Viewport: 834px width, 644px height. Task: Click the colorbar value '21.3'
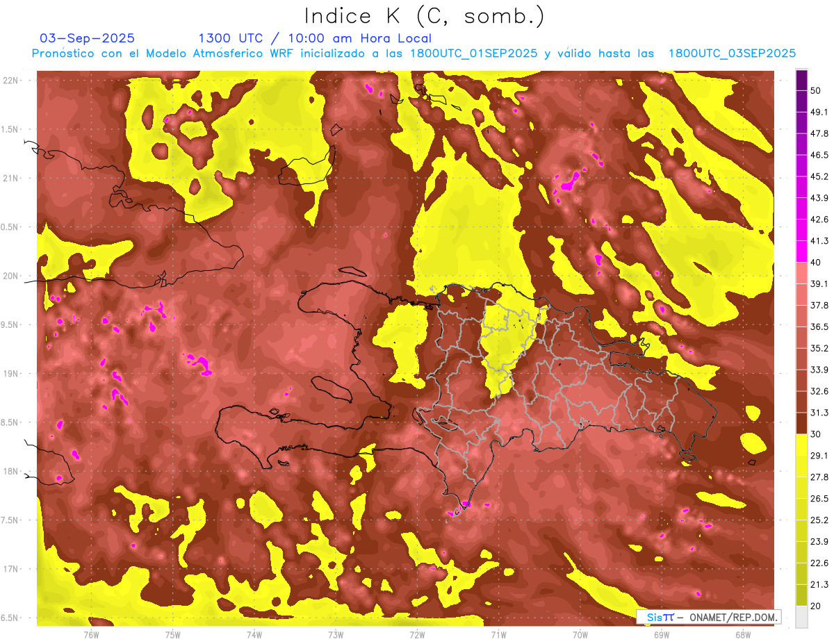(x=819, y=584)
